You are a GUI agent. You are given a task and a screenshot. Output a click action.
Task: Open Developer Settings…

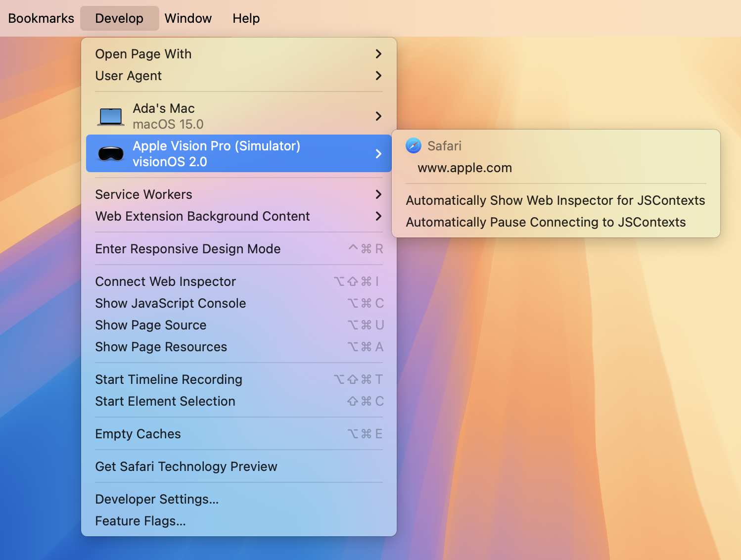point(239,499)
